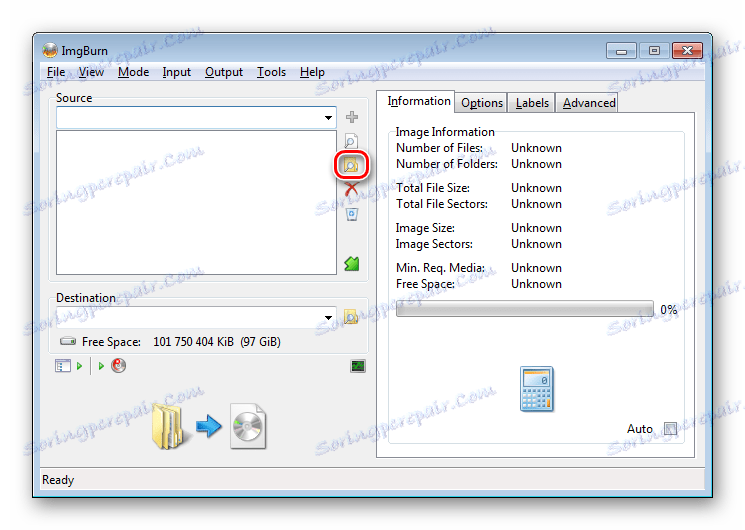Switch to the Options tab
The width and height of the screenshot is (745, 530).
point(481,103)
